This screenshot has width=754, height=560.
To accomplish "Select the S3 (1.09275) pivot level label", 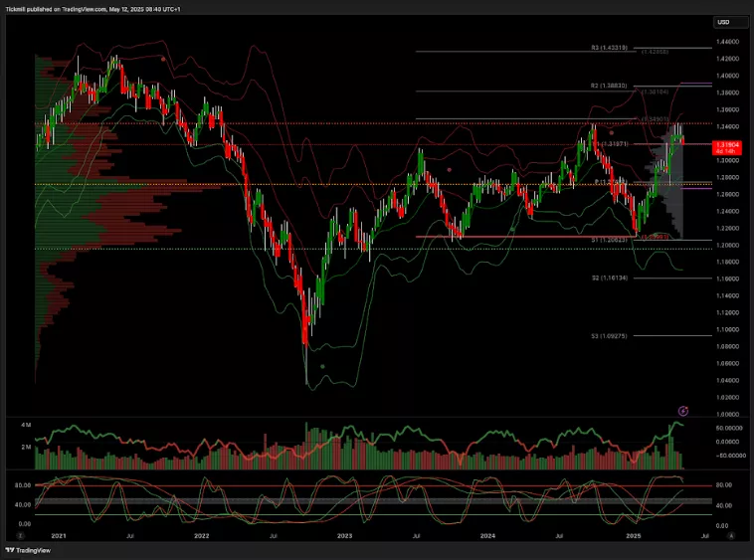I will coord(608,336).
